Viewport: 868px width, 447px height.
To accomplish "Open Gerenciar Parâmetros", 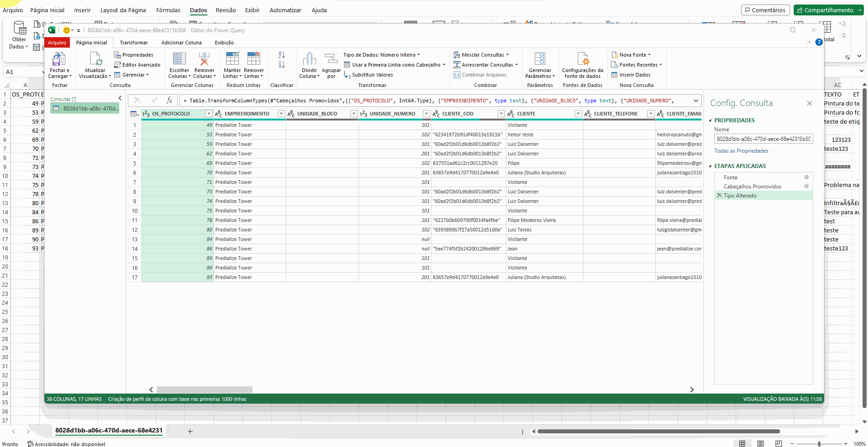I will pyautogui.click(x=540, y=65).
